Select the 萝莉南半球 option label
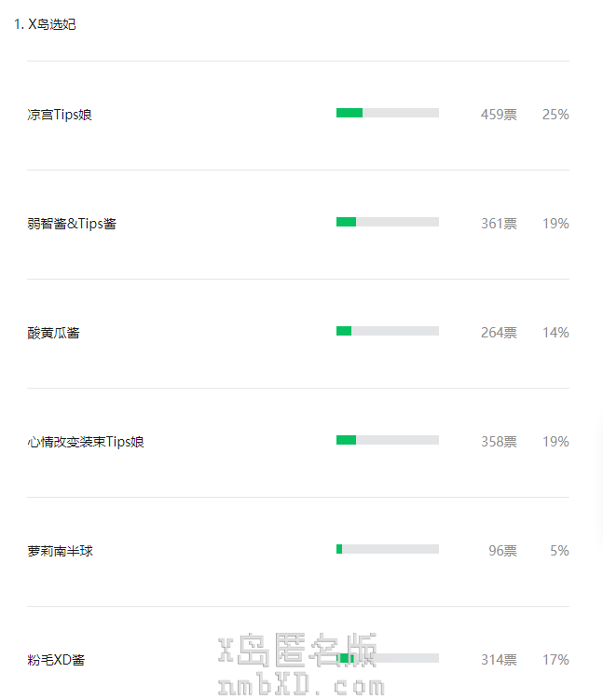The image size is (603, 700). (x=60, y=551)
